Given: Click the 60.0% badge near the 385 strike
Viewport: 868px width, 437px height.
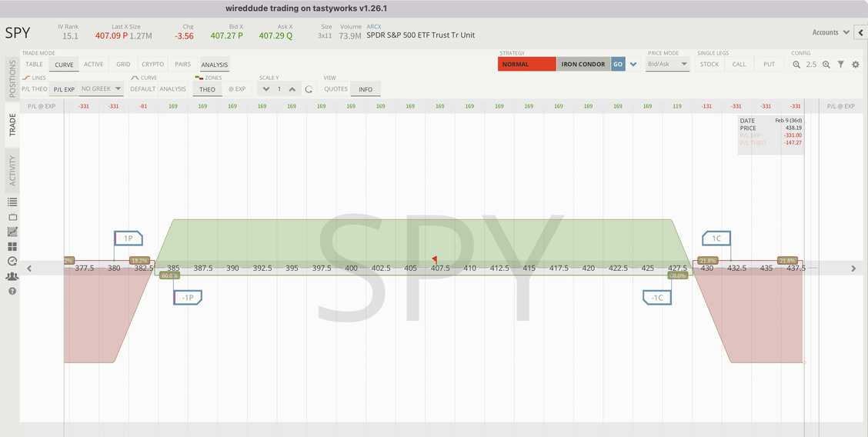Looking at the screenshot, I should [169, 275].
